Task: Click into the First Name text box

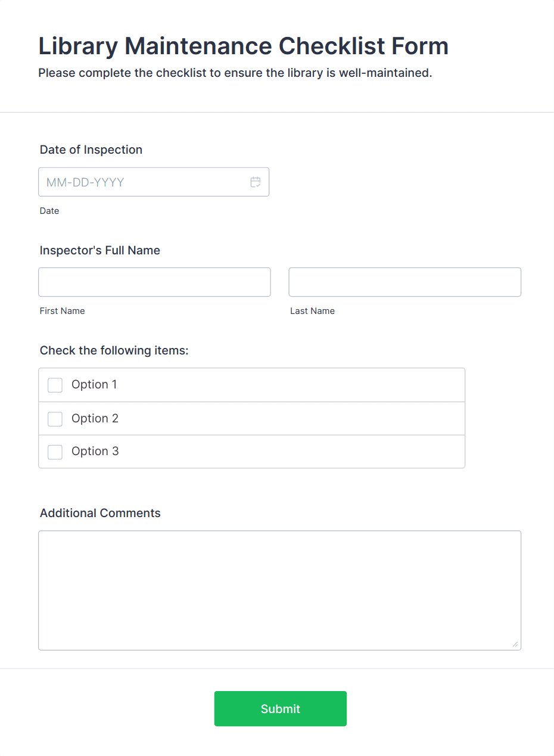Action: coord(154,282)
